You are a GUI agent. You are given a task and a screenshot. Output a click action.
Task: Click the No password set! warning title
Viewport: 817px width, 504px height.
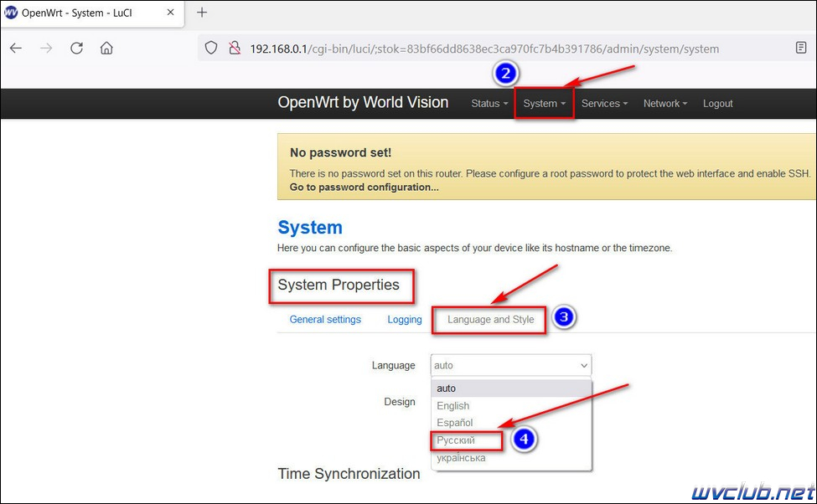pyautogui.click(x=340, y=152)
